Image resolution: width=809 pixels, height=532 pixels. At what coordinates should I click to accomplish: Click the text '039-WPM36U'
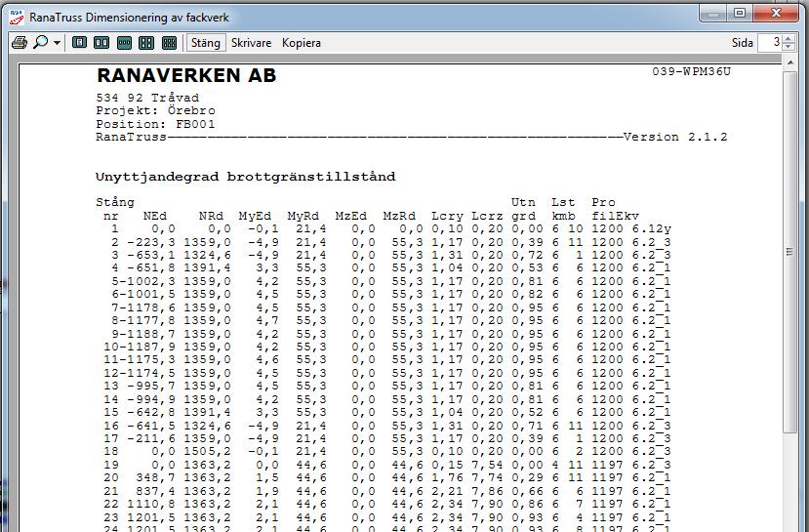[x=691, y=71]
